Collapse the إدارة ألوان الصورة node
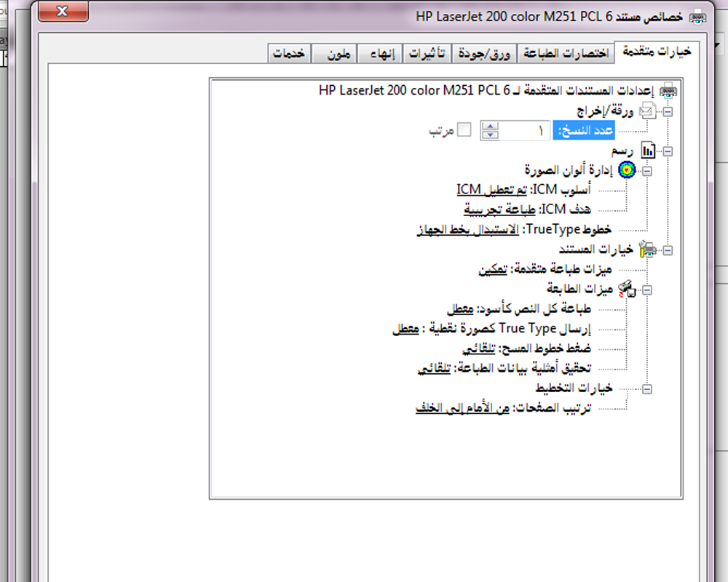 tap(647, 171)
